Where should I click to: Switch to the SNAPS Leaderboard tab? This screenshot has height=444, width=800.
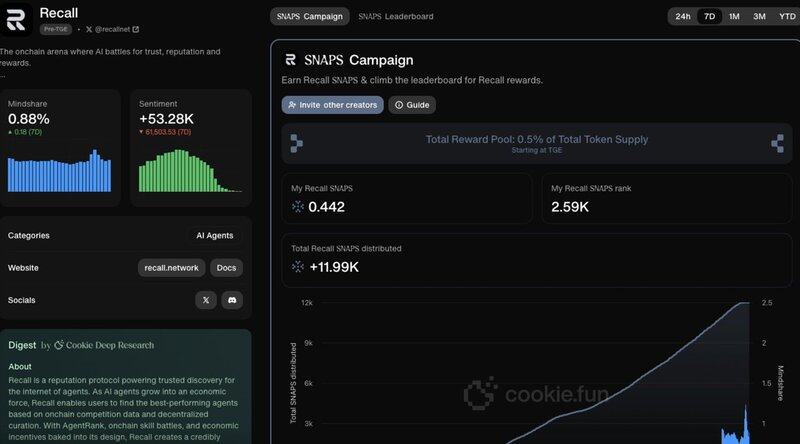click(395, 16)
